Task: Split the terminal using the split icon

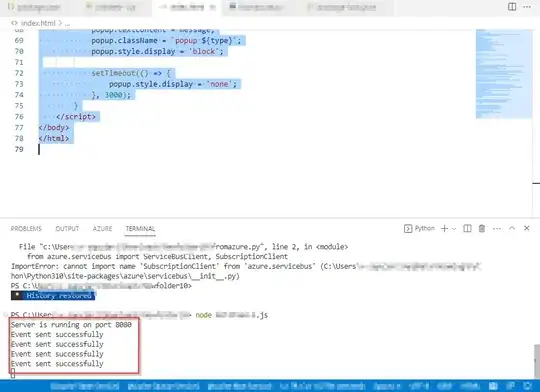Action: 467,228
